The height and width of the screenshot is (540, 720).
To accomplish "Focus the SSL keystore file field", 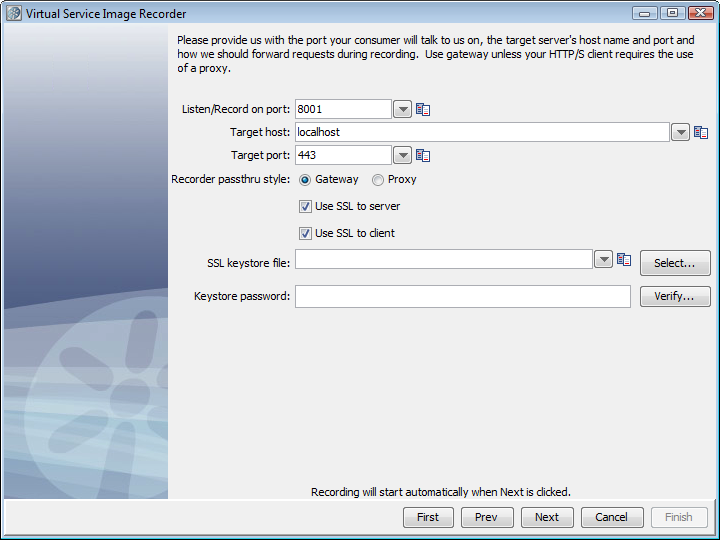I will (444, 259).
